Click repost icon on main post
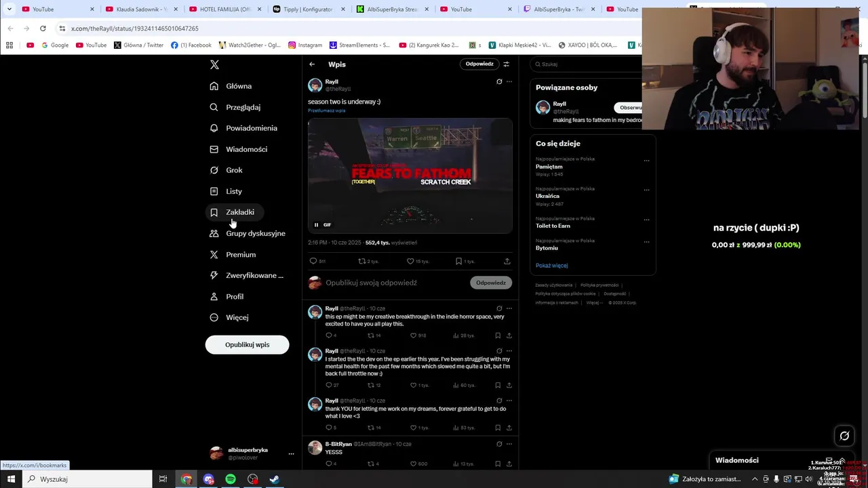 point(361,261)
